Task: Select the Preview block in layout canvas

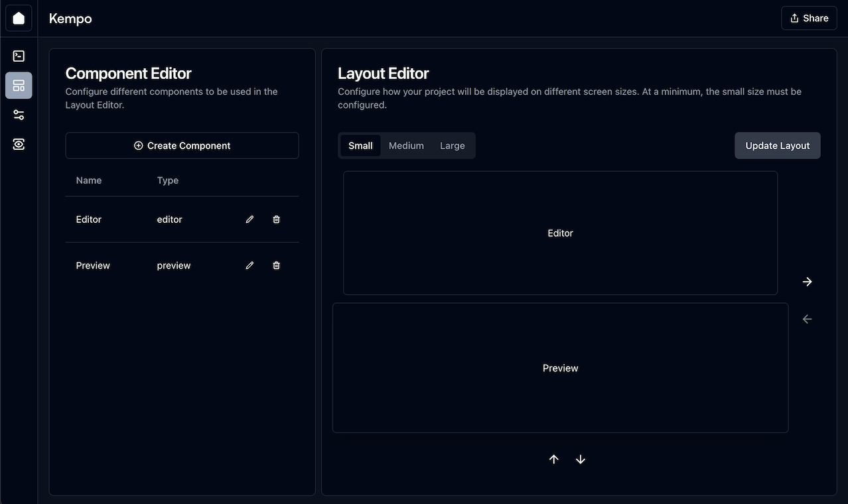Action: 560,368
